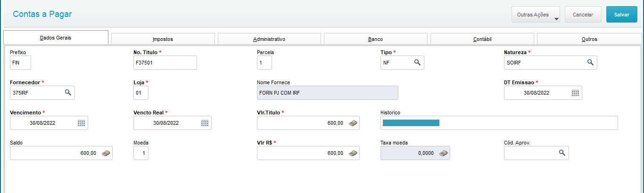The width and height of the screenshot is (644, 193).
Task: Click the Vlr R$ calculator icon
Action: [x=353, y=153]
